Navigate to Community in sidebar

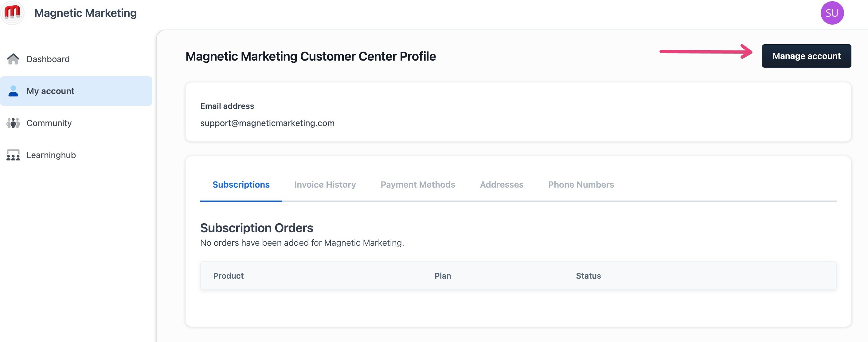point(49,123)
